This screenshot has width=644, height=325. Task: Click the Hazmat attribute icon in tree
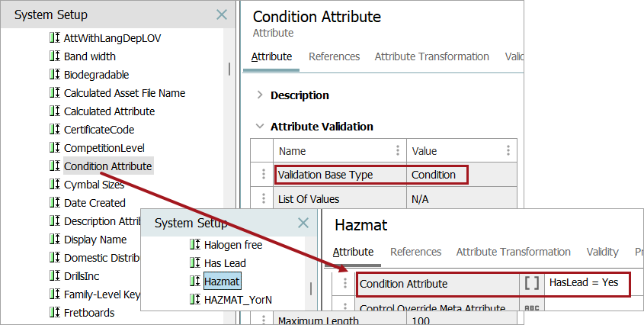point(194,282)
